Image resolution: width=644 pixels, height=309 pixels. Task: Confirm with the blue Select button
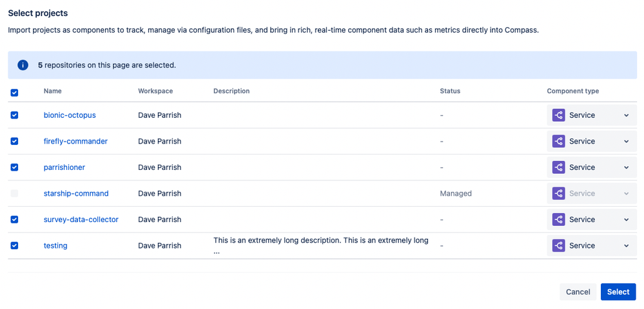[x=618, y=292]
